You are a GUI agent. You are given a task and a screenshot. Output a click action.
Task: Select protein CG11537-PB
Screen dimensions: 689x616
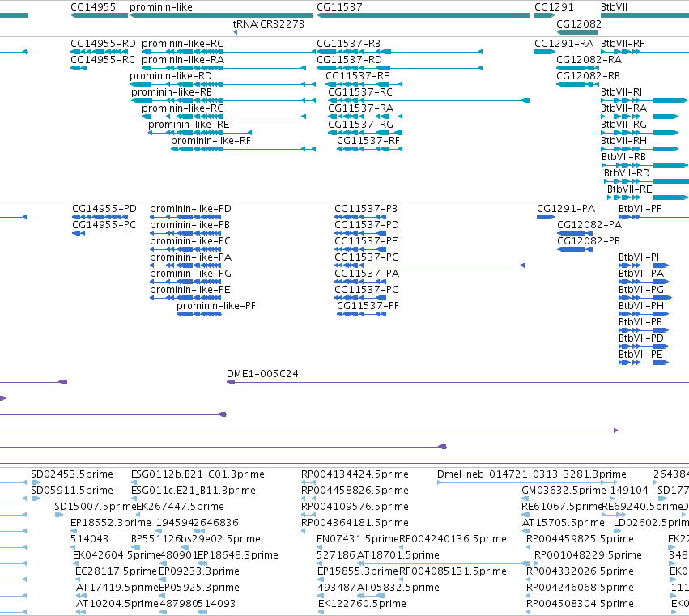pos(366,209)
